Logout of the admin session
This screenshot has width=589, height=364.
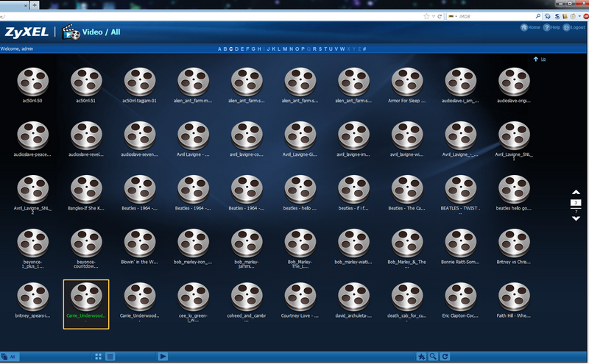coord(574,27)
